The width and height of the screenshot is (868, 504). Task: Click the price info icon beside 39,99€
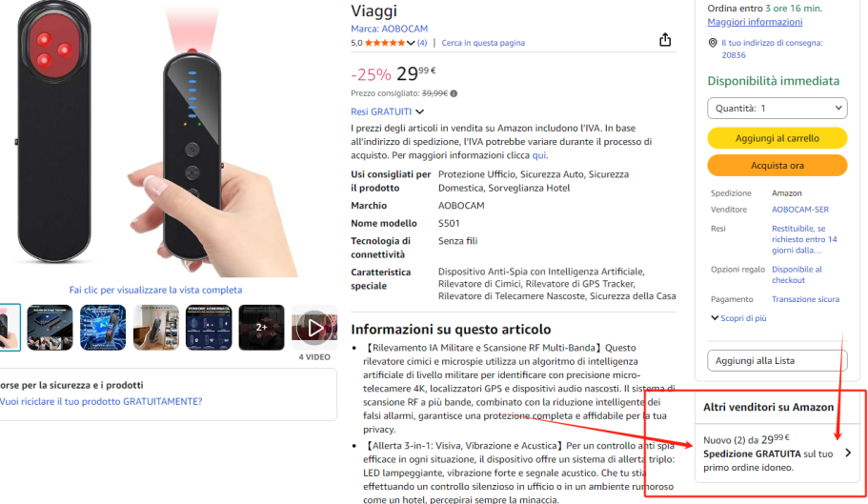(x=454, y=93)
